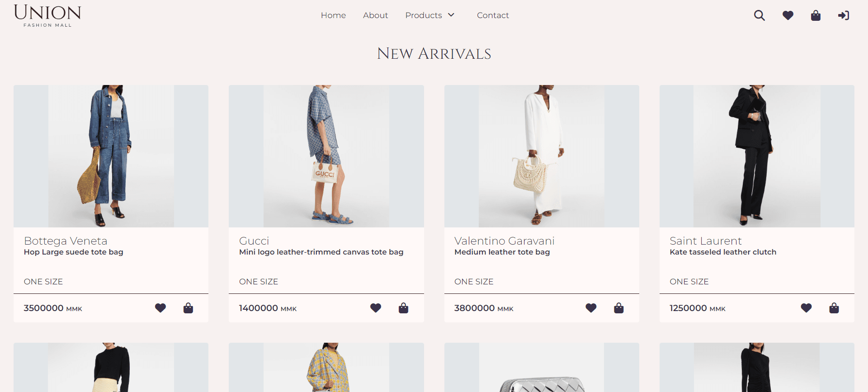The width and height of the screenshot is (868, 392).
Task: Add Saint Laurent clutch to cart
Action: (834, 308)
